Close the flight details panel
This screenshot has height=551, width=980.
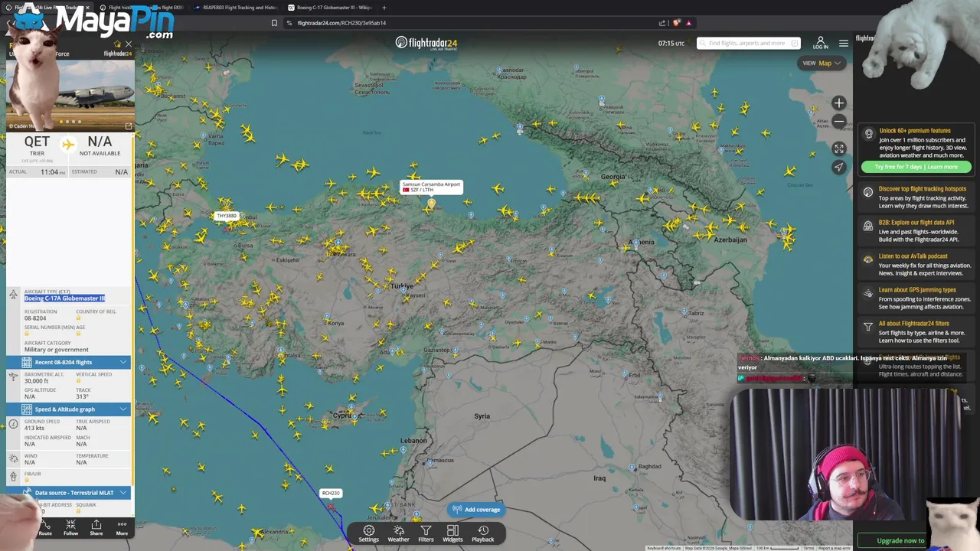128,44
